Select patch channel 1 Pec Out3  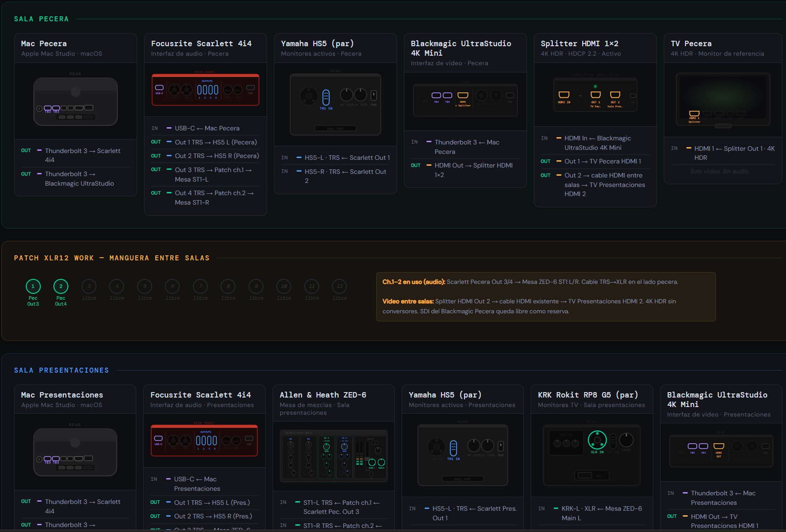(x=33, y=286)
